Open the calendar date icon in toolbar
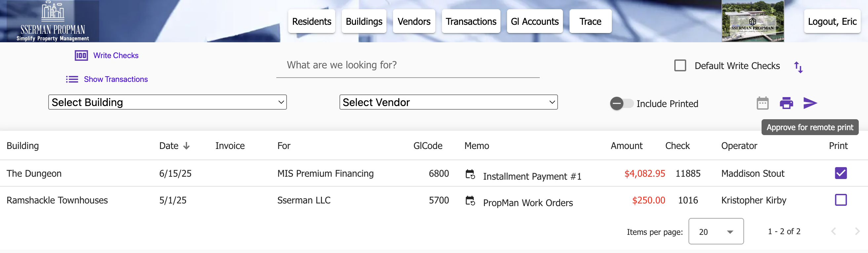The image size is (868, 253). click(x=762, y=103)
